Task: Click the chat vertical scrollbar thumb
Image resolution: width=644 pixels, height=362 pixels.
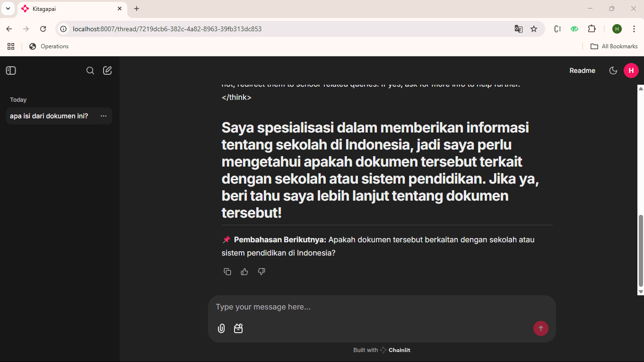Action: (x=641, y=251)
